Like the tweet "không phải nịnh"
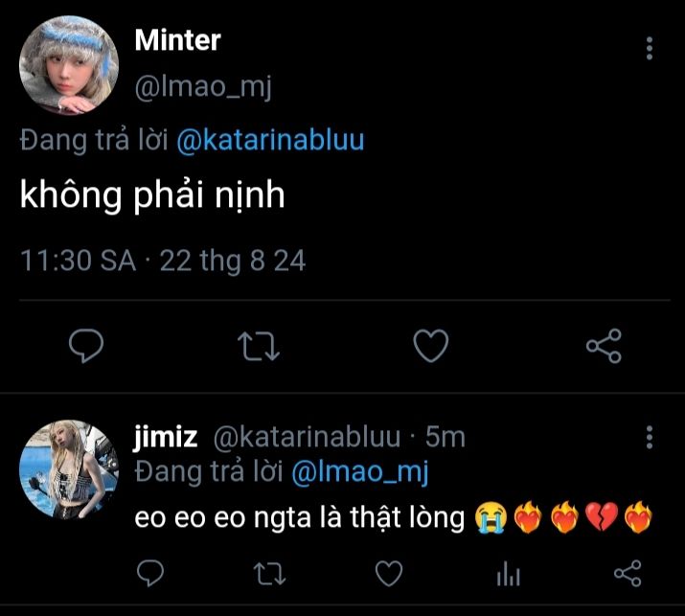 click(430, 346)
